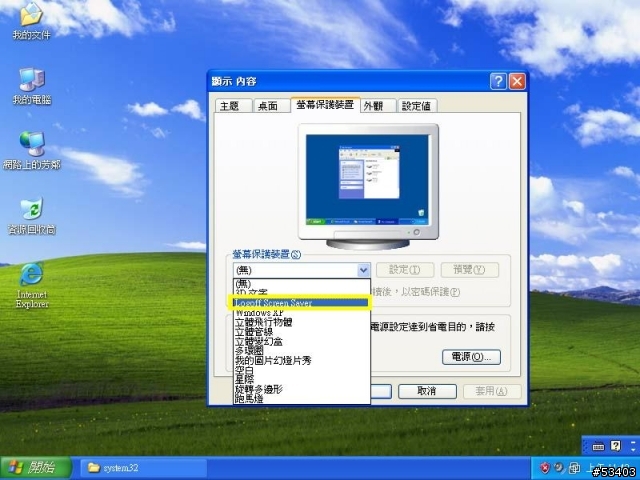The height and width of the screenshot is (480, 640).
Task: Choose 星際 screen saver option
Action: (302, 380)
